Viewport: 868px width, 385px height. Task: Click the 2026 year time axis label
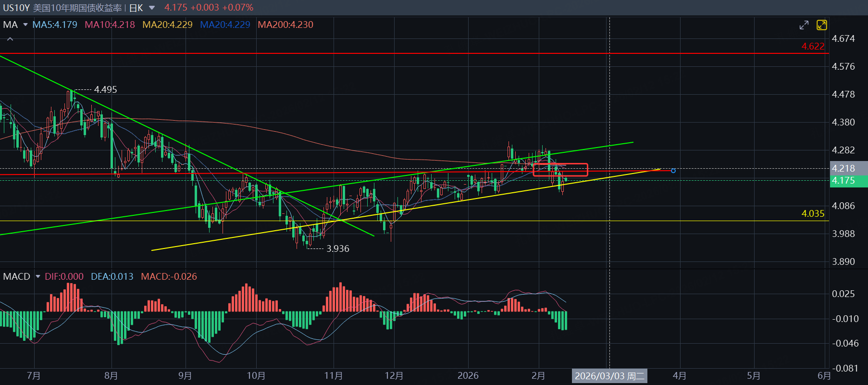[x=468, y=376]
